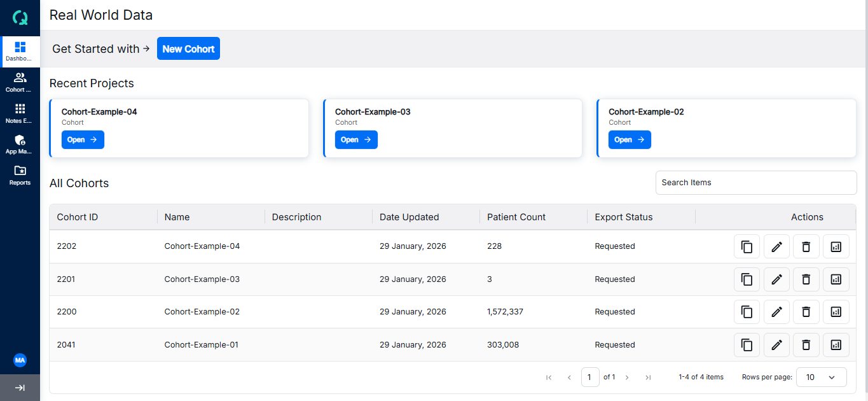Click patient count 1,572,337 cell
The width and height of the screenshot is (868, 401).
click(506, 312)
